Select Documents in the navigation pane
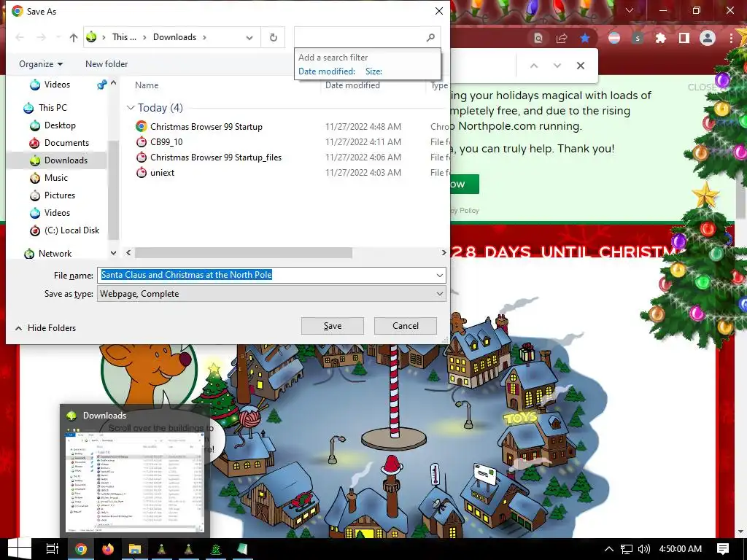 [66, 143]
